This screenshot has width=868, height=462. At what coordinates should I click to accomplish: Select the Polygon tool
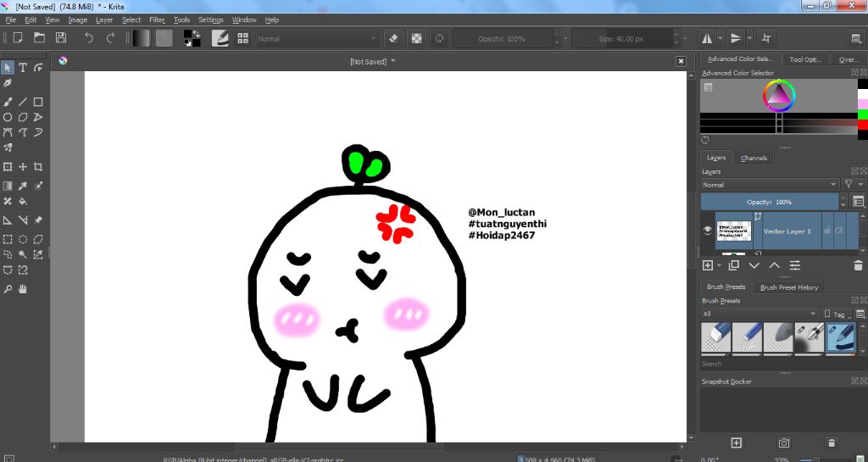pyautogui.click(x=23, y=117)
